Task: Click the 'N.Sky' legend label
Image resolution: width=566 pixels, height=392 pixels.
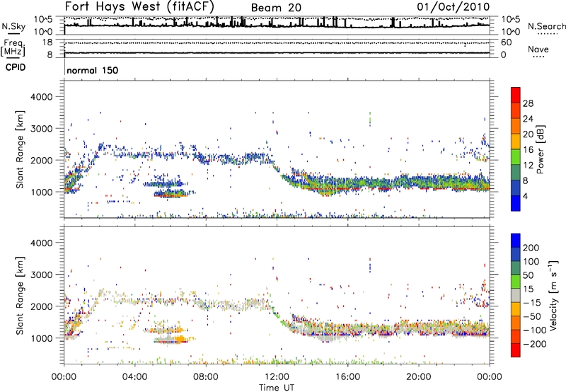Action: 13,26
